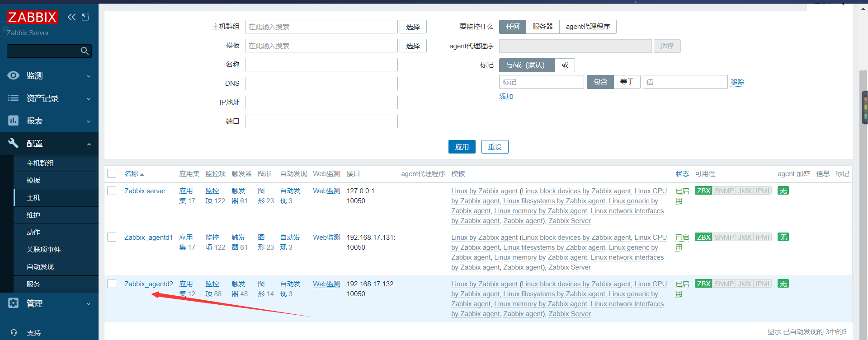Open 模板 in the configuration submenu

(x=56, y=180)
